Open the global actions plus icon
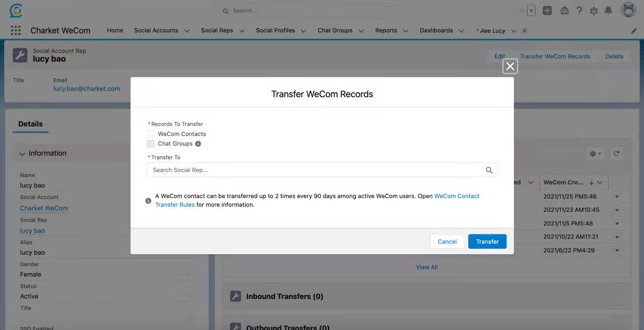This screenshot has width=644, height=330. pos(547,11)
